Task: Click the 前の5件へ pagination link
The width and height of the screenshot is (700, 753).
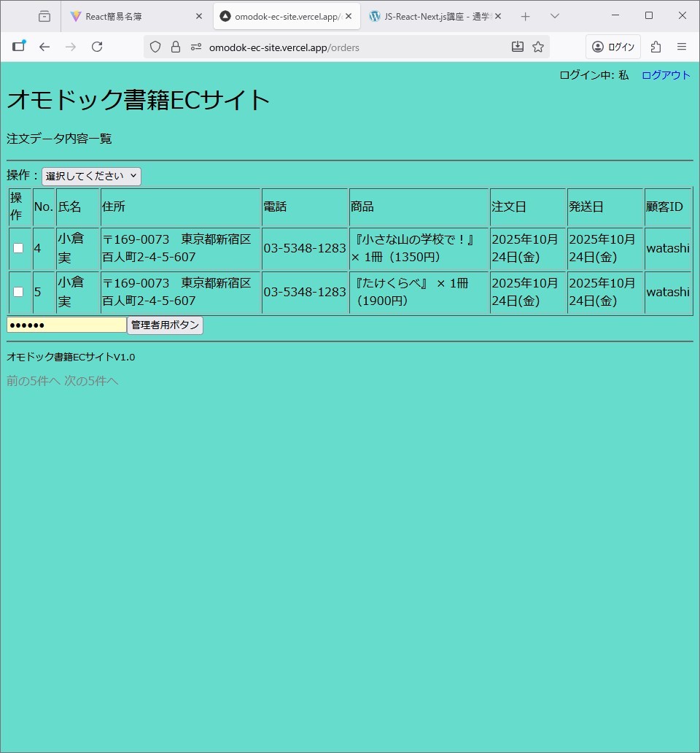Action: tap(34, 381)
